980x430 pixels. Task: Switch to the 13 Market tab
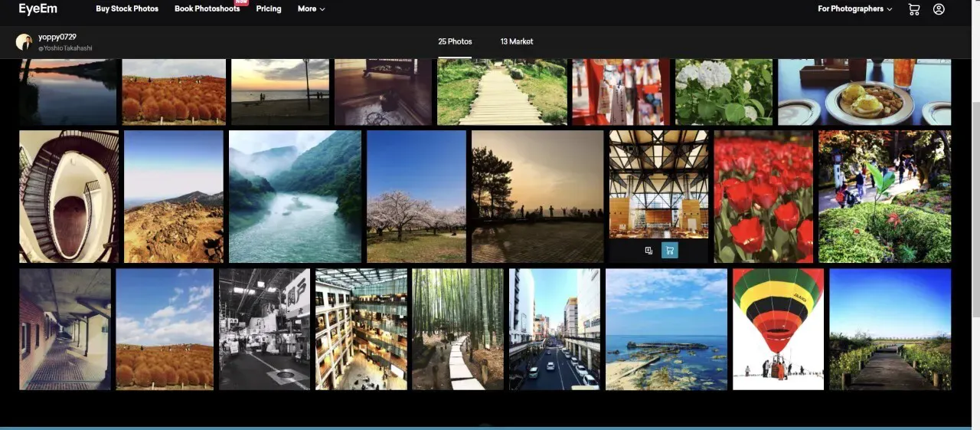(517, 41)
